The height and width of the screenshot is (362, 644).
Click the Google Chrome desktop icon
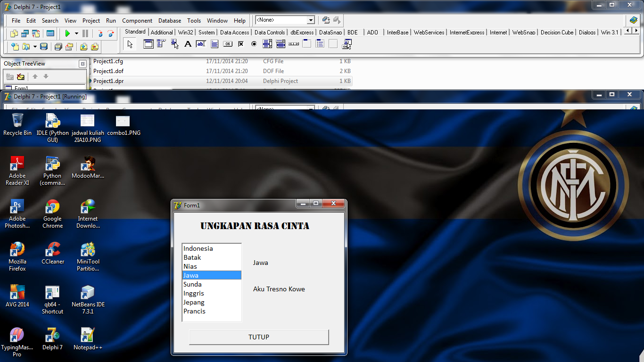pos(52,214)
